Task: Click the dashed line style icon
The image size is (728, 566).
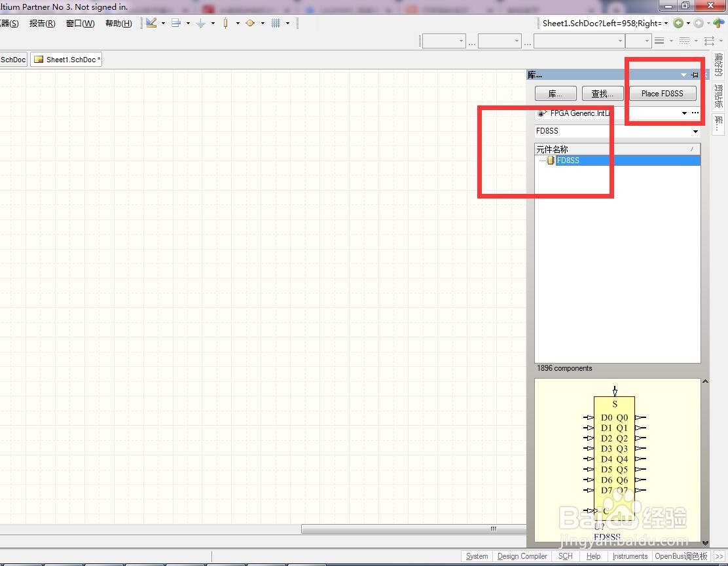Action: [684, 41]
